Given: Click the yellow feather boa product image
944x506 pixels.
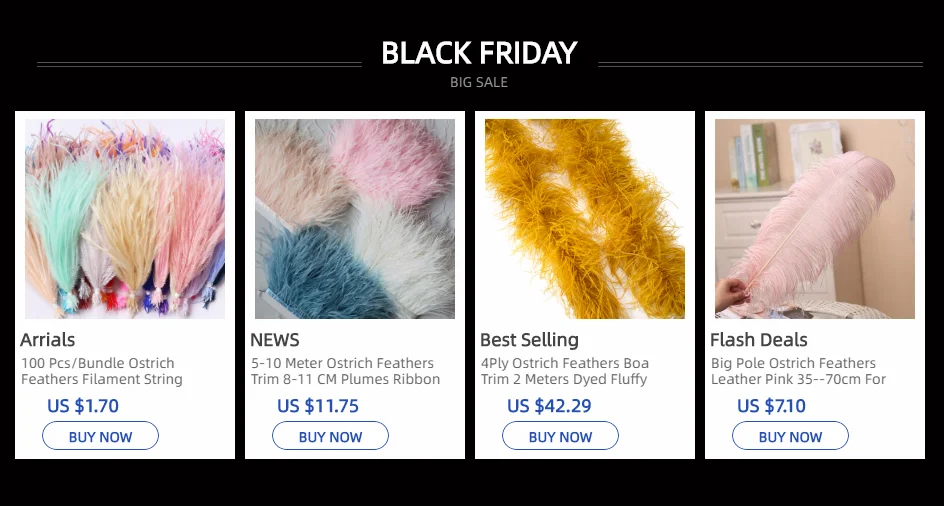Looking at the screenshot, I should [585, 219].
